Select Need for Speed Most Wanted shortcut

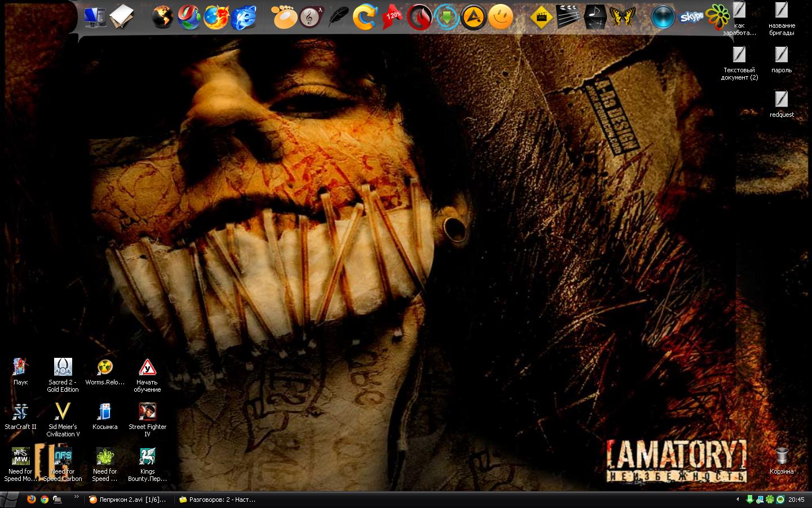point(20,464)
